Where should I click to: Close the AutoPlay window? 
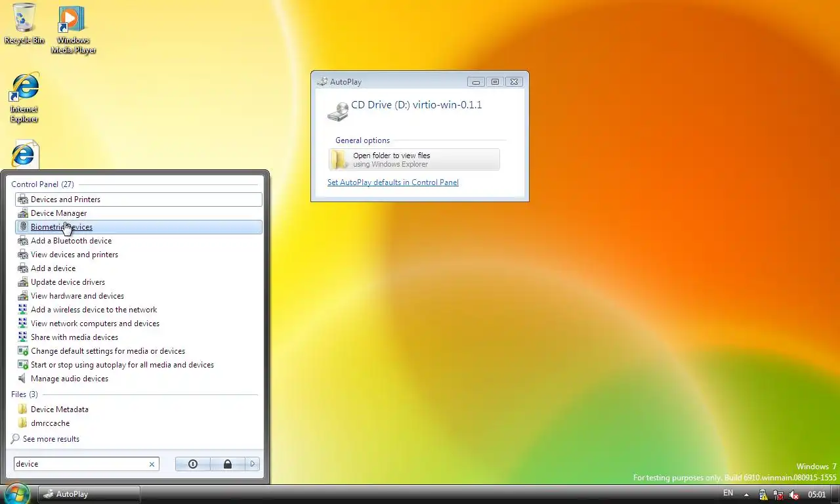coord(514,82)
